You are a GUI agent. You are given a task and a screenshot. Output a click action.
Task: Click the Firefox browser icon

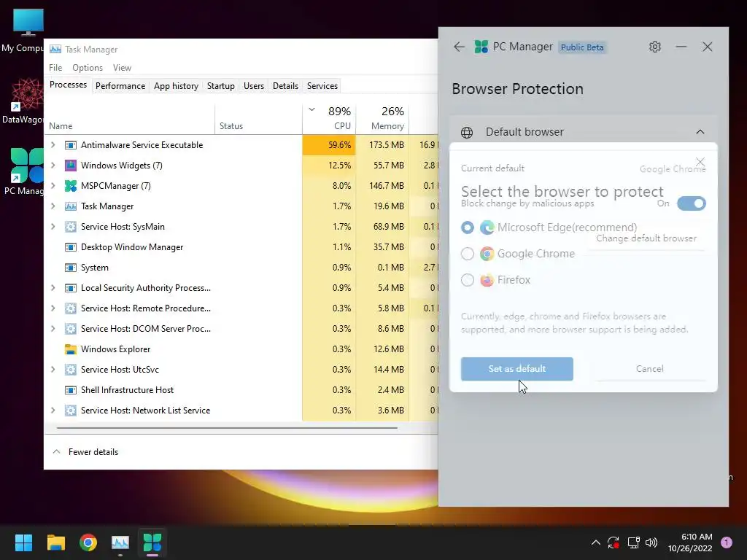pos(487,280)
